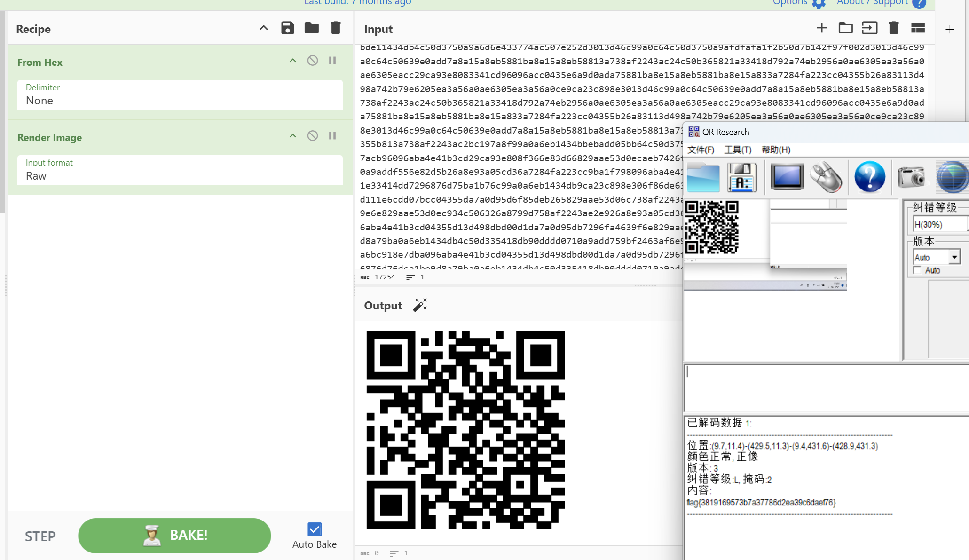Open 帮助(H) menu in QR Research
The width and height of the screenshot is (969, 560).
(776, 150)
